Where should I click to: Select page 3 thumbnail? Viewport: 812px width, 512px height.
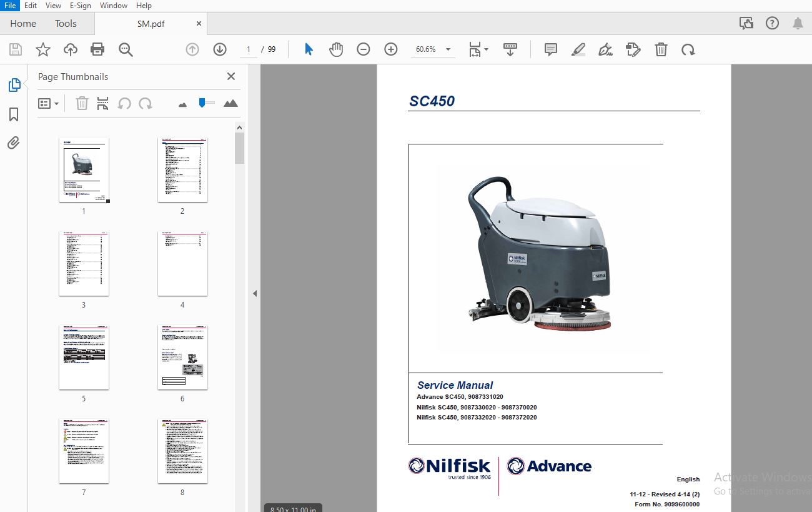tap(84, 264)
